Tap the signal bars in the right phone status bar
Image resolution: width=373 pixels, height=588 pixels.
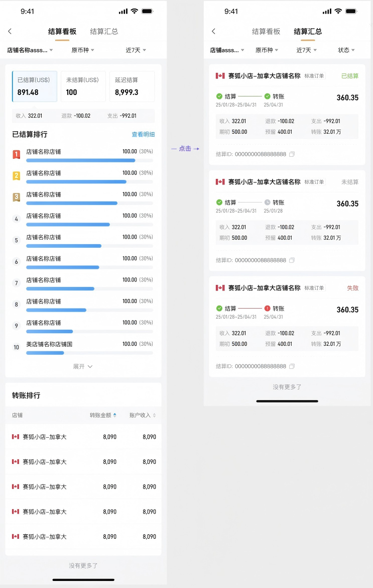point(327,12)
